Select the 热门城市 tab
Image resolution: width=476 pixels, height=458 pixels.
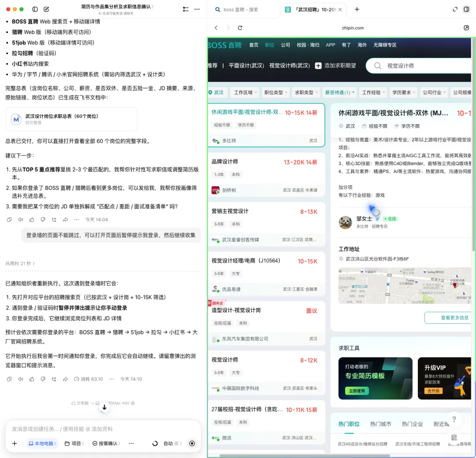[x=380, y=424]
